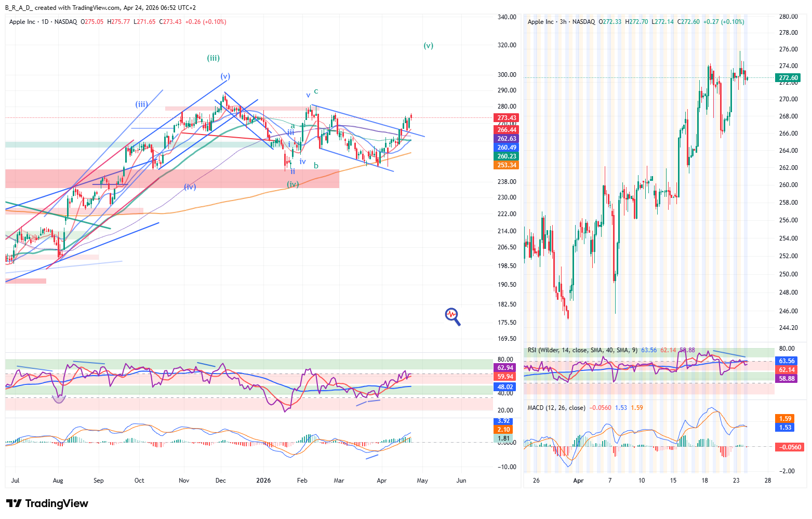Click the Nov label on daily time axis
This screenshot has height=519, width=812.
pyautogui.click(x=184, y=481)
